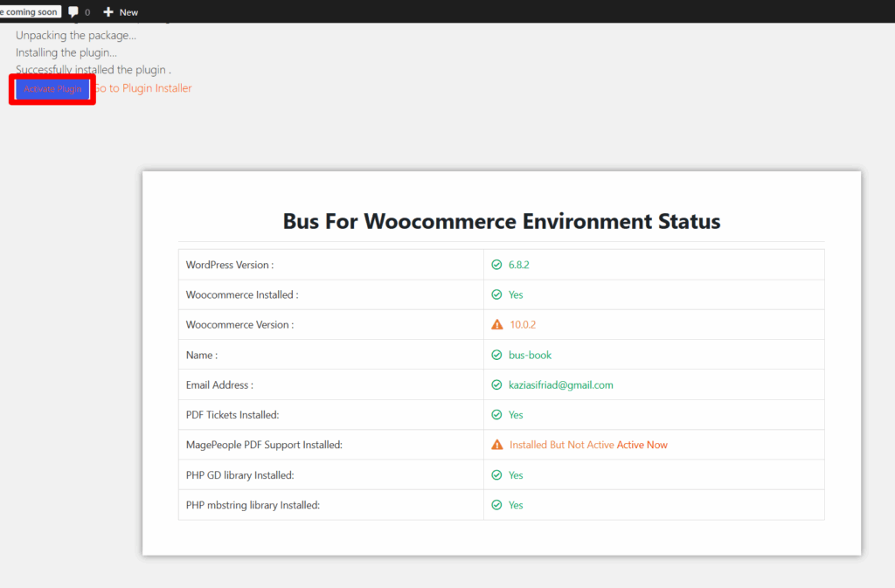This screenshot has width=895, height=588.
Task: Click the coming soon badge
Action: point(30,12)
